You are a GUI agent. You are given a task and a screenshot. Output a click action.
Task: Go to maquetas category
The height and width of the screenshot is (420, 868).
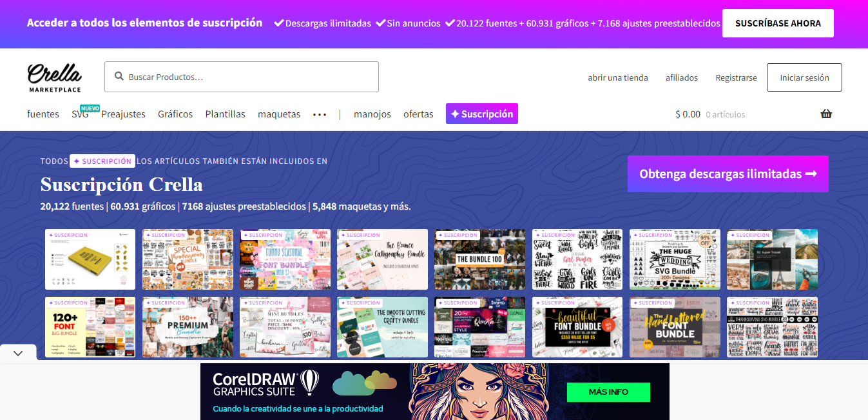[x=279, y=114]
